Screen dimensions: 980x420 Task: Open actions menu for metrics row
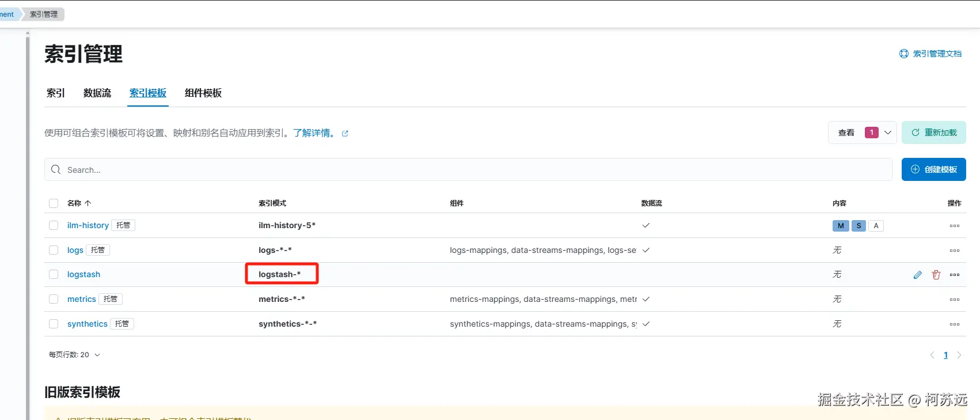[x=955, y=300]
